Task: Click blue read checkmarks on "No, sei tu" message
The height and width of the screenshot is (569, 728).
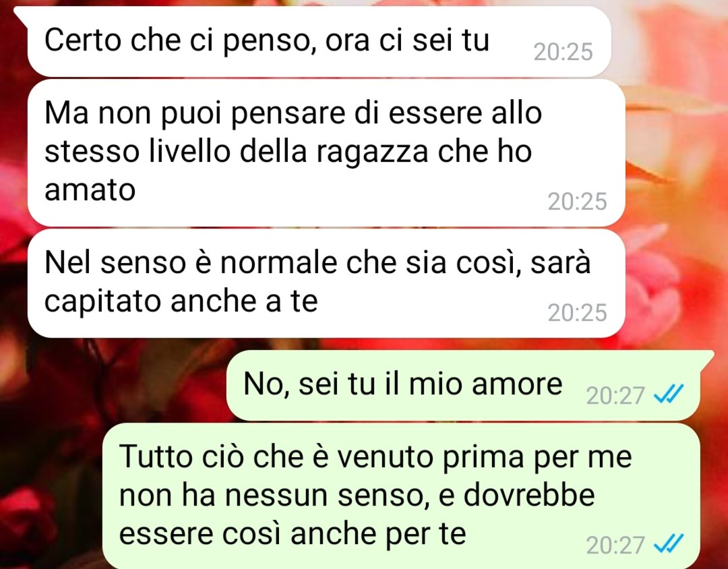Action: tap(669, 395)
